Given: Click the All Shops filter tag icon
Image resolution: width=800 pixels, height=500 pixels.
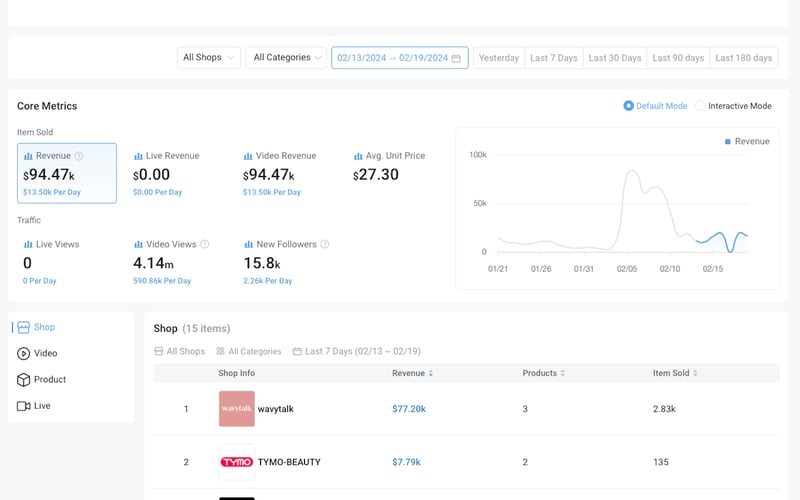Looking at the screenshot, I should point(159,351).
